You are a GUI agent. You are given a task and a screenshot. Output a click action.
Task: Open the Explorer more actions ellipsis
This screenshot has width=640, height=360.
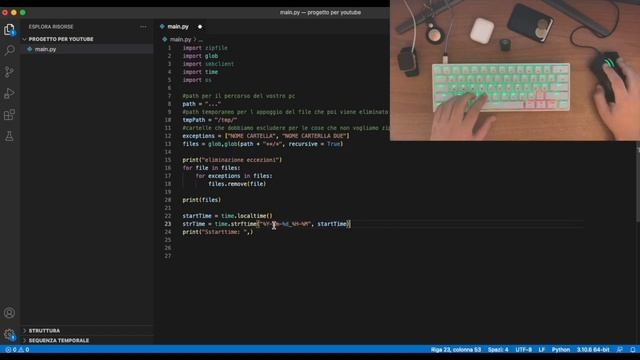pyautogui.click(x=143, y=27)
